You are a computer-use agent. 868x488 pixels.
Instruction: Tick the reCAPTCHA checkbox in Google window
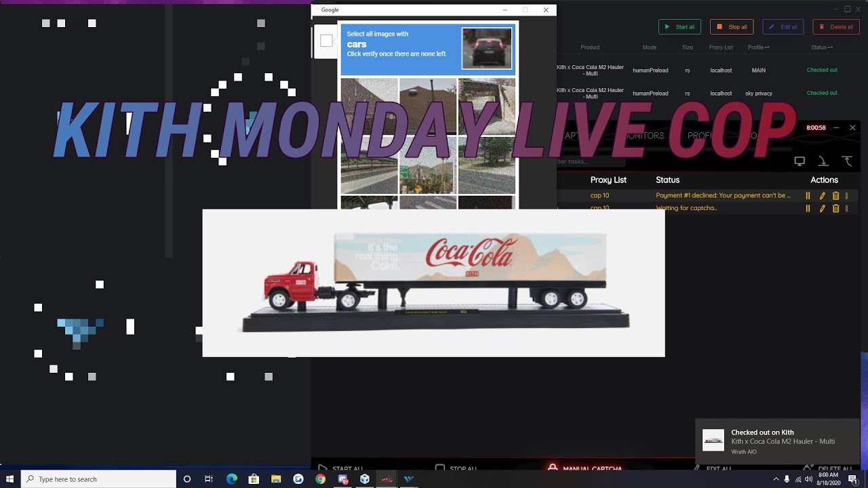pyautogui.click(x=326, y=41)
